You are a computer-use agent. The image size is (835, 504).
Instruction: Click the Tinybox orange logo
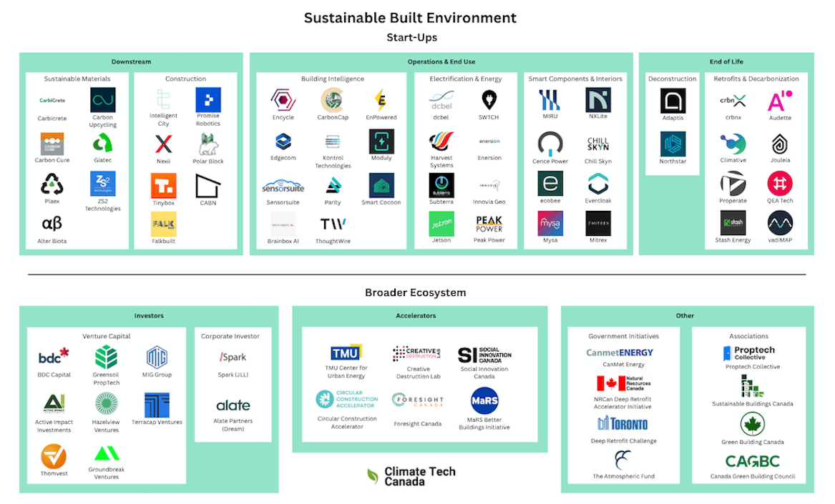[163, 186]
